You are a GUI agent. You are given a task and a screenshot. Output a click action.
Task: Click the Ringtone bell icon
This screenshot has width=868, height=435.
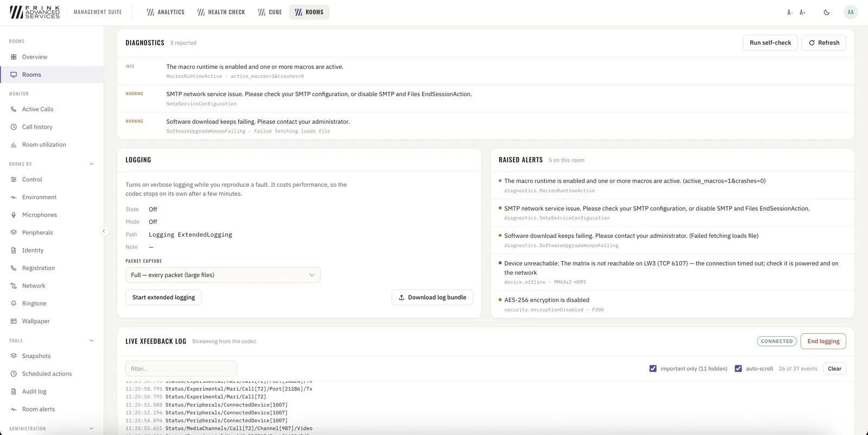point(14,304)
